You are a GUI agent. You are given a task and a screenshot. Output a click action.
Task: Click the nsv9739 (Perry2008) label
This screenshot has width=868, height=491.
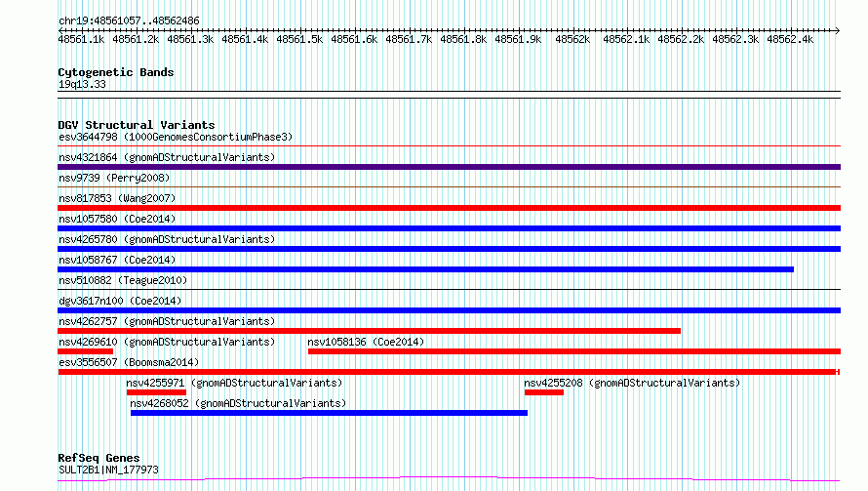point(114,178)
